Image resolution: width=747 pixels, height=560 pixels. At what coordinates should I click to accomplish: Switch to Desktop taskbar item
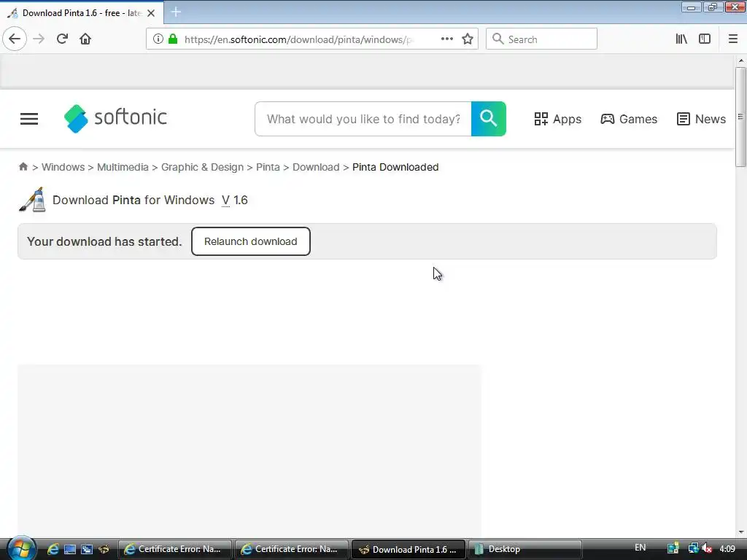coord(525,549)
